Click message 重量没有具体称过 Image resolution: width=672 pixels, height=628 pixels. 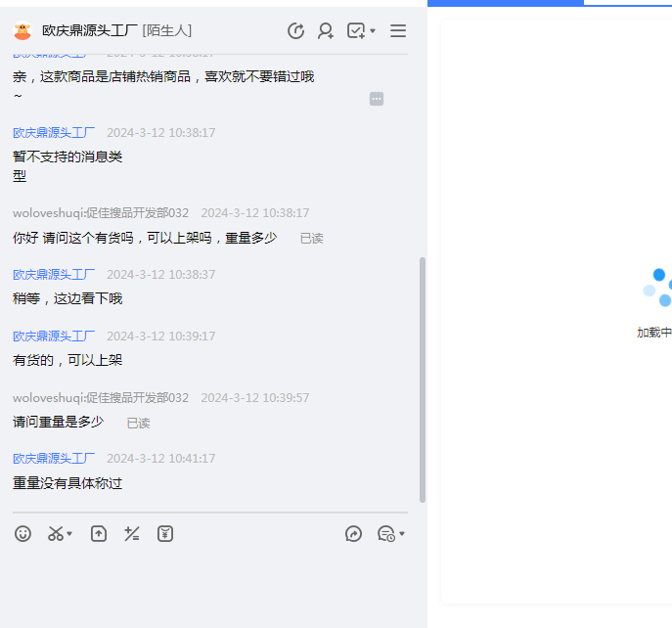pos(67,483)
